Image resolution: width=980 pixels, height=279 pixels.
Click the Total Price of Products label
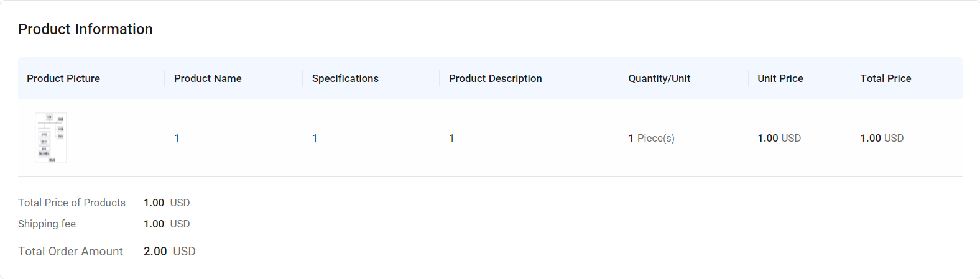[72, 203]
